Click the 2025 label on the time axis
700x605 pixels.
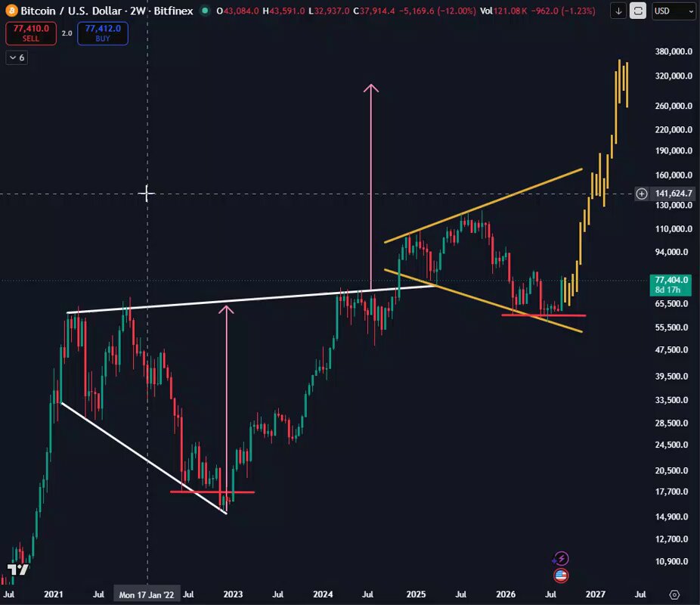tap(416, 594)
